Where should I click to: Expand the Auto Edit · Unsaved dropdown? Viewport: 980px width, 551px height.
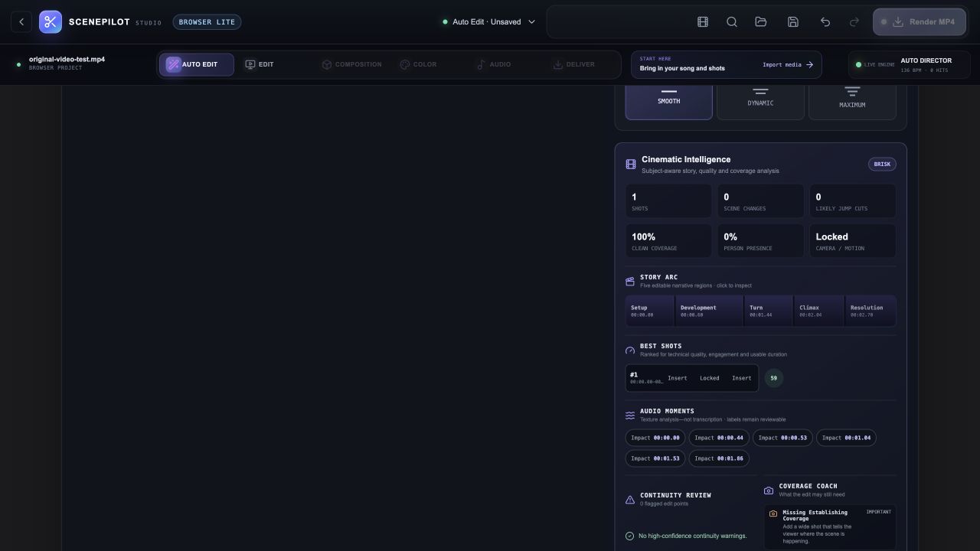click(x=489, y=22)
